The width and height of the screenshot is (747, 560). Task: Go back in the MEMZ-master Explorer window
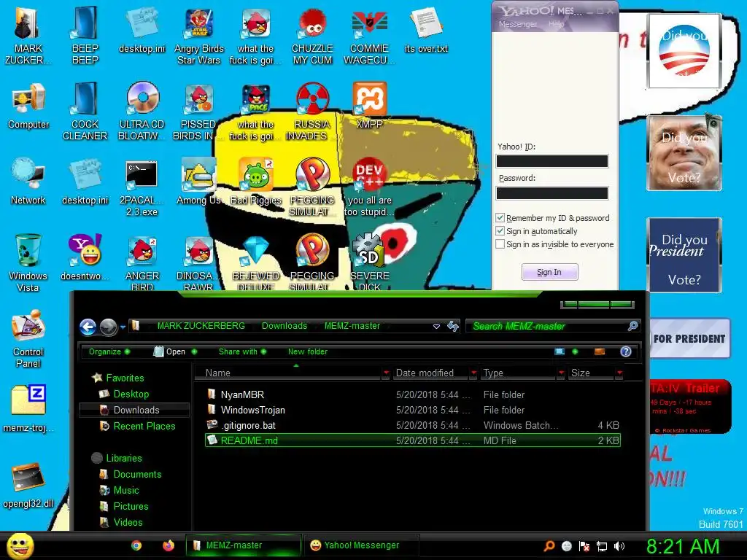coord(88,327)
